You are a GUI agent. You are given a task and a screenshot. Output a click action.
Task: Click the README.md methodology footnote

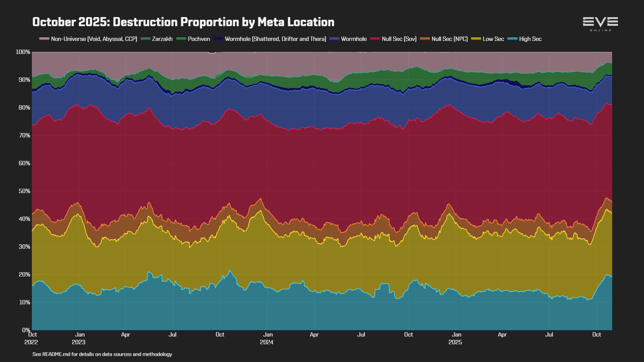pyautogui.click(x=102, y=354)
